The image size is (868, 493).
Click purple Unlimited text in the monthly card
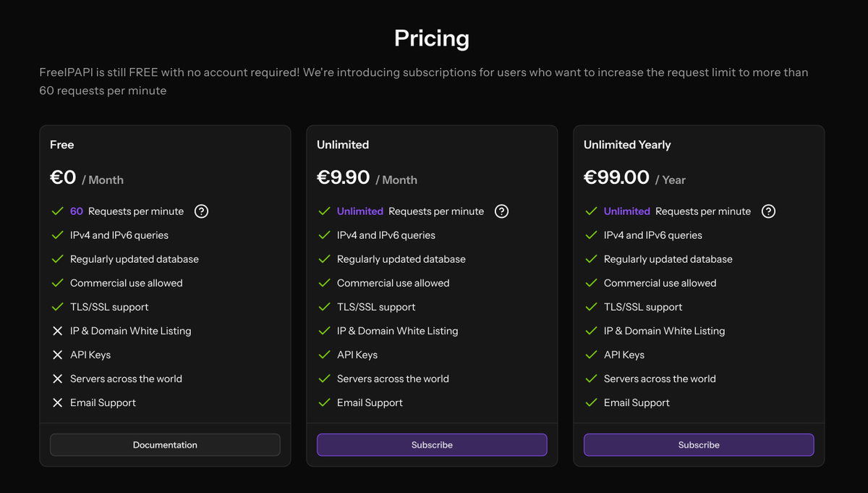coord(359,211)
